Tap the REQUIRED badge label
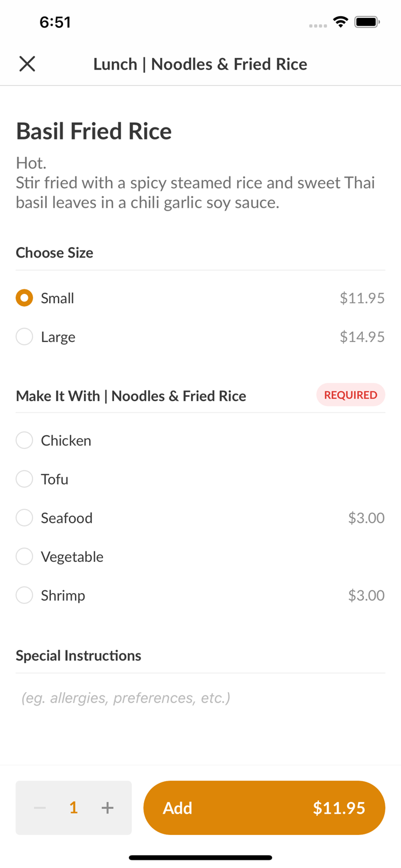Screen dimensions: 401x868 tap(351, 395)
